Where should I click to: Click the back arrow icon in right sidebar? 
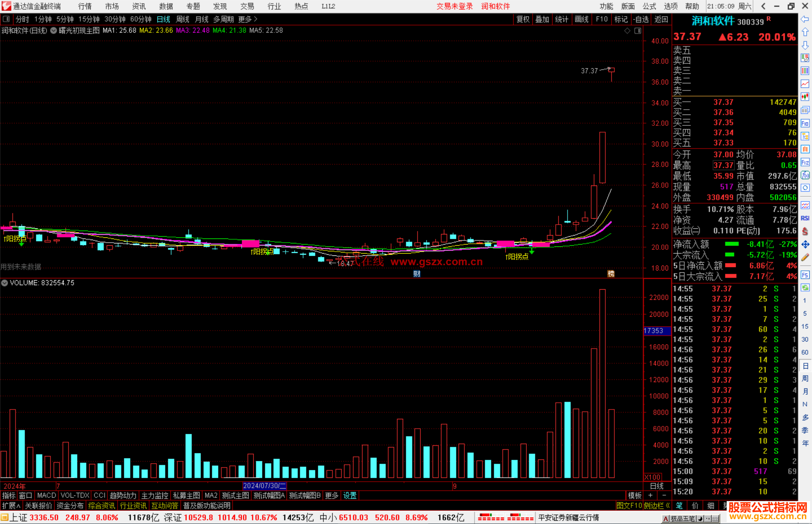pyautogui.click(x=805, y=19)
